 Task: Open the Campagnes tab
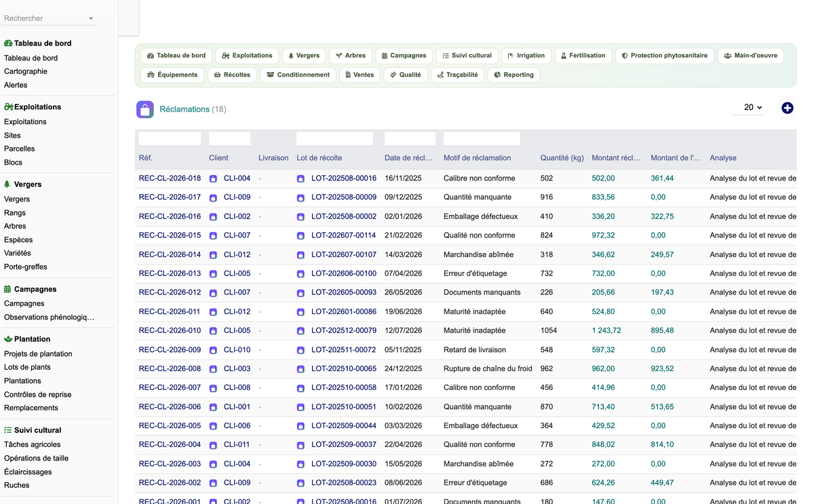[404, 56]
